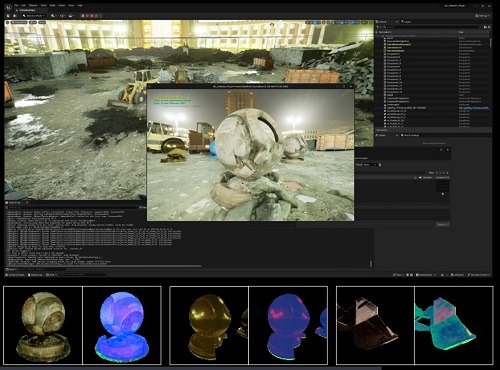
Task: Click the Outliner add folder icon
Action: pos(485,27)
